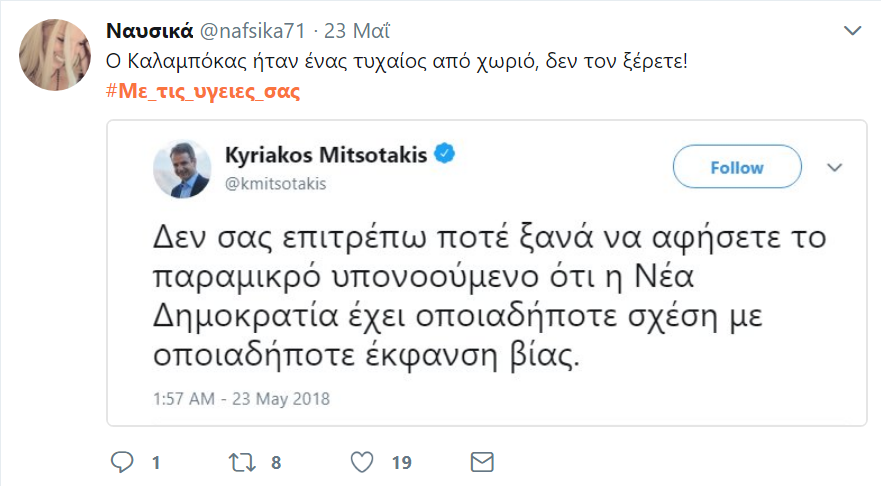The height and width of the screenshot is (486, 881).
Task: Click the Kyriakos Mitsotakis name
Action: (325, 155)
